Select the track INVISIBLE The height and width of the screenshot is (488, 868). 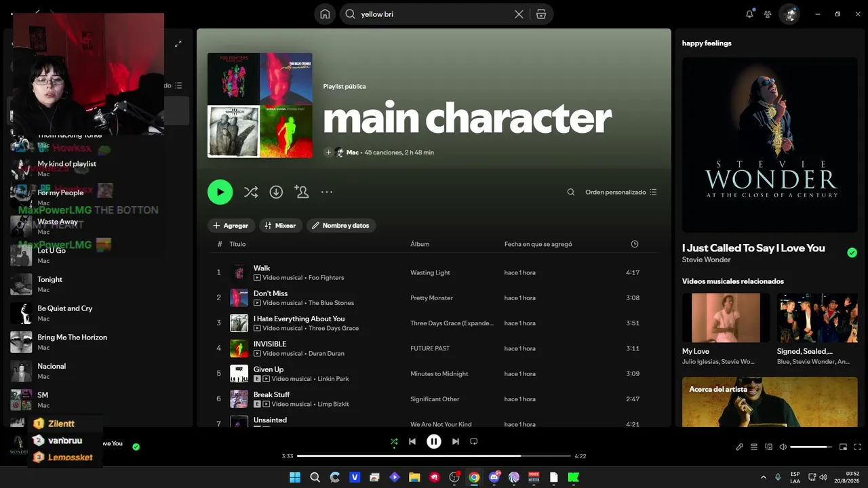[434, 348]
